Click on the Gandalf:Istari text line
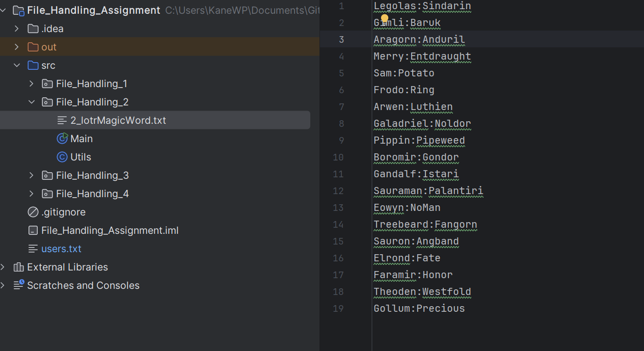This screenshot has width=644, height=351. click(416, 174)
